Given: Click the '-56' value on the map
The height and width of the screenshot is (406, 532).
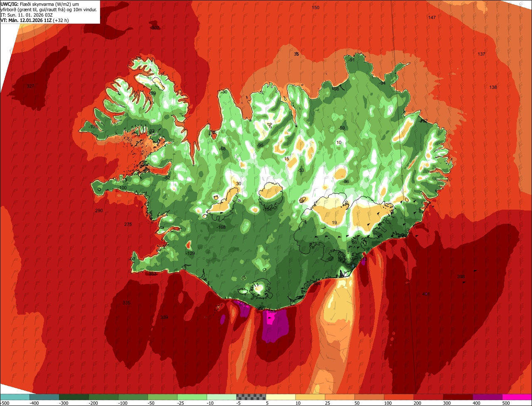Looking at the screenshot, I should click(346, 182).
